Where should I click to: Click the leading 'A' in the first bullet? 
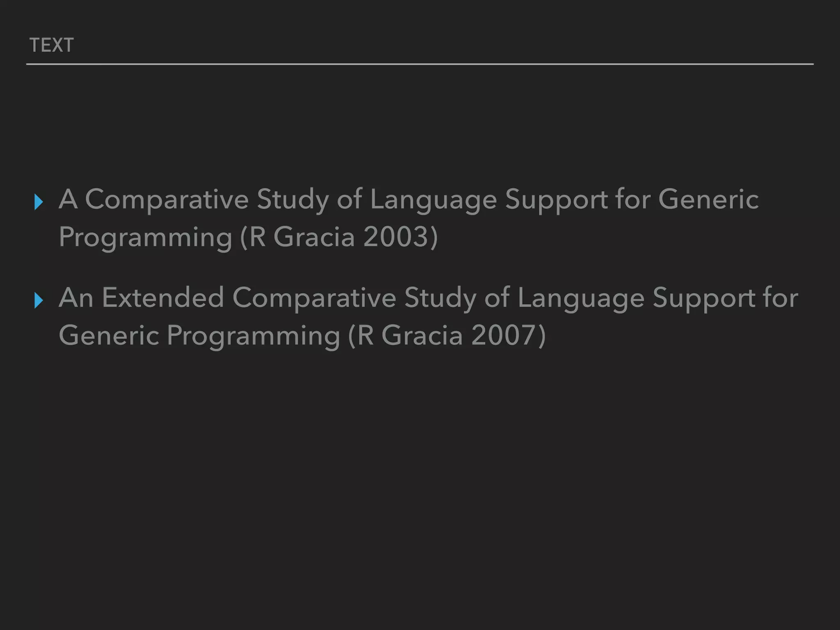pyautogui.click(x=68, y=199)
